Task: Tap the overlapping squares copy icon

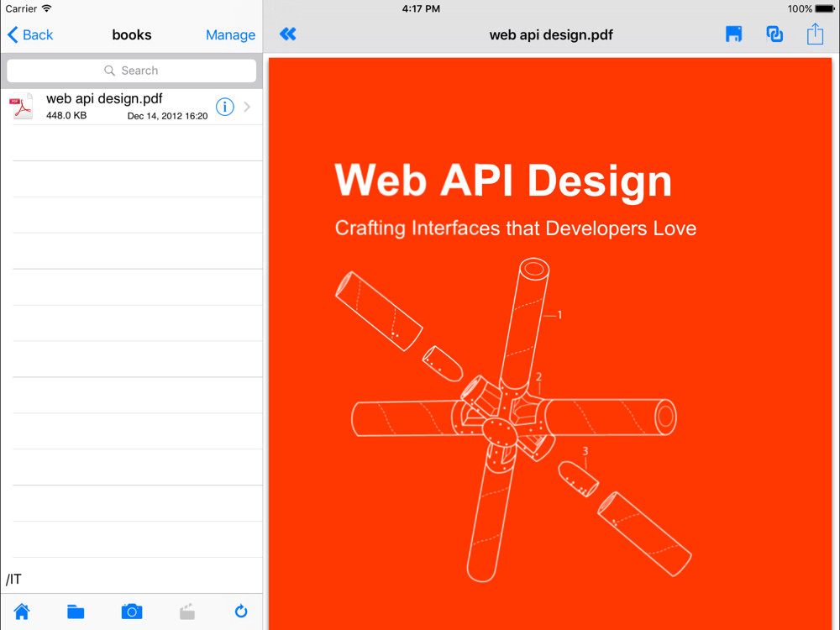Action: 774,34
